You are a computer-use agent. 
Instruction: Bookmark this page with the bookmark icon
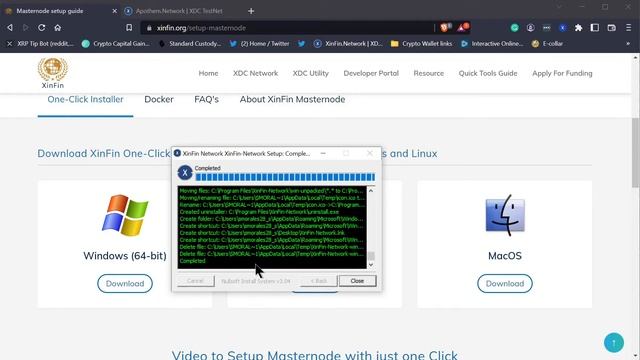[x=129, y=27]
